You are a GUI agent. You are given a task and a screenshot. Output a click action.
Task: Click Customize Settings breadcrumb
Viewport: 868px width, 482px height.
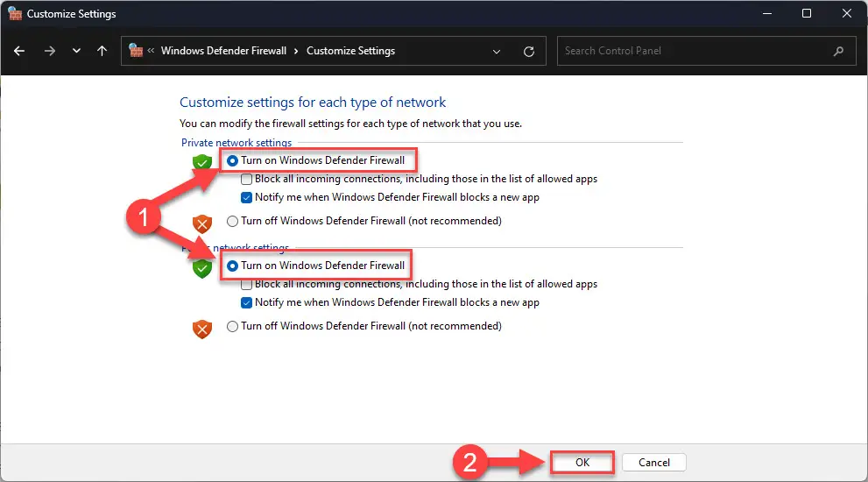tap(350, 51)
